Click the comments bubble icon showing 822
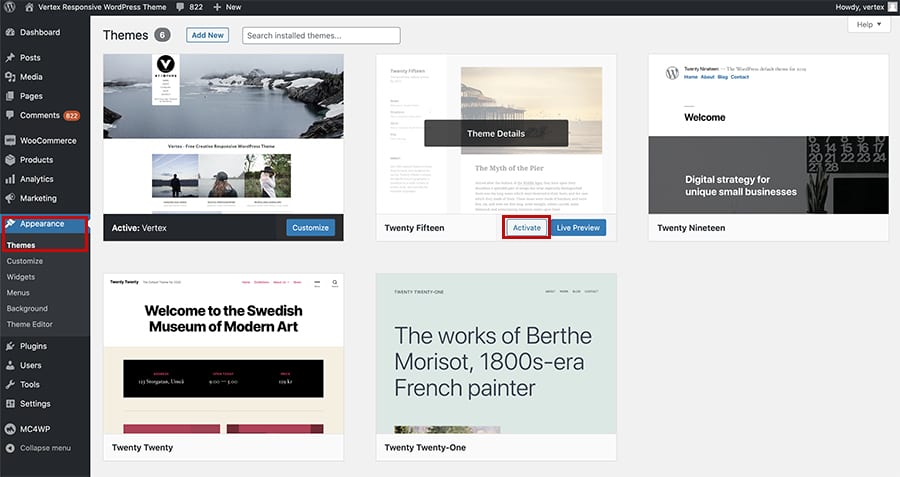The height and width of the screenshot is (477, 900). tap(180, 7)
